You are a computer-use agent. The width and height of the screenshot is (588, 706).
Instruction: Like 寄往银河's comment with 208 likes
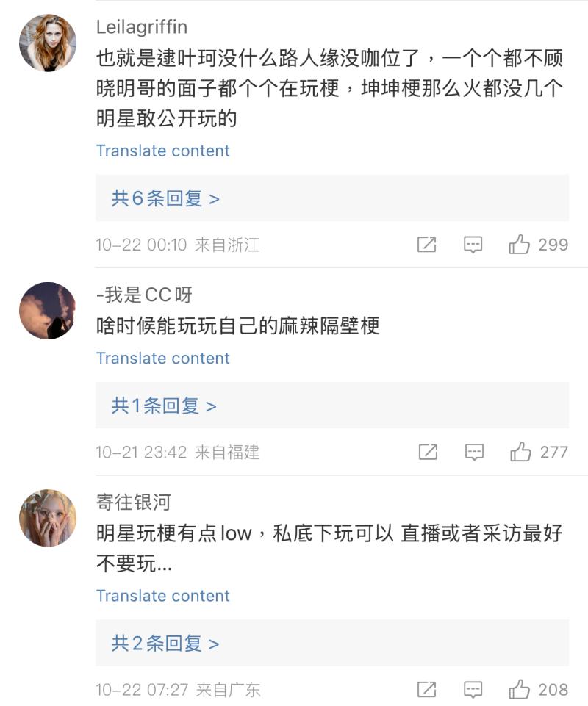pyautogui.click(x=520, y=689)
